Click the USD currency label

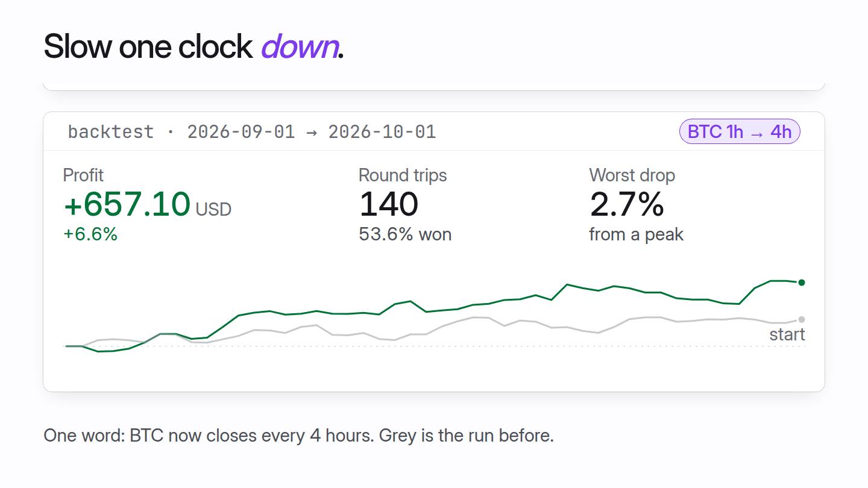point(213,208)
